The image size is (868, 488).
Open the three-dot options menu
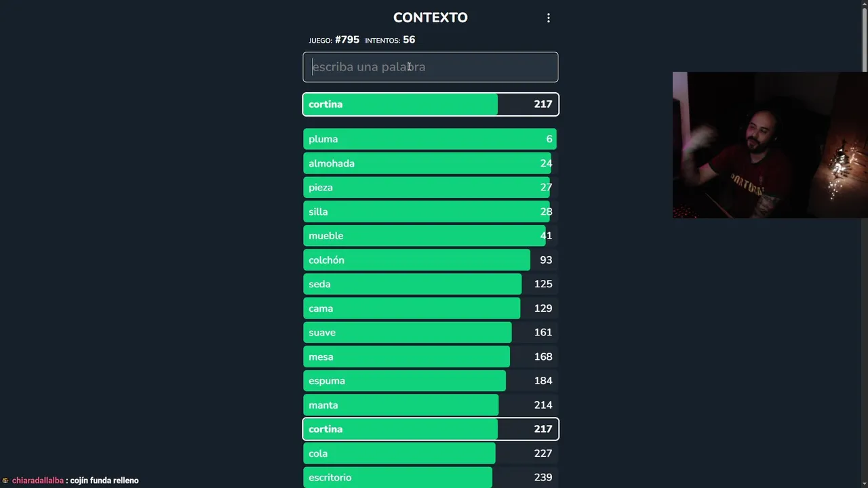pos(549,18)
